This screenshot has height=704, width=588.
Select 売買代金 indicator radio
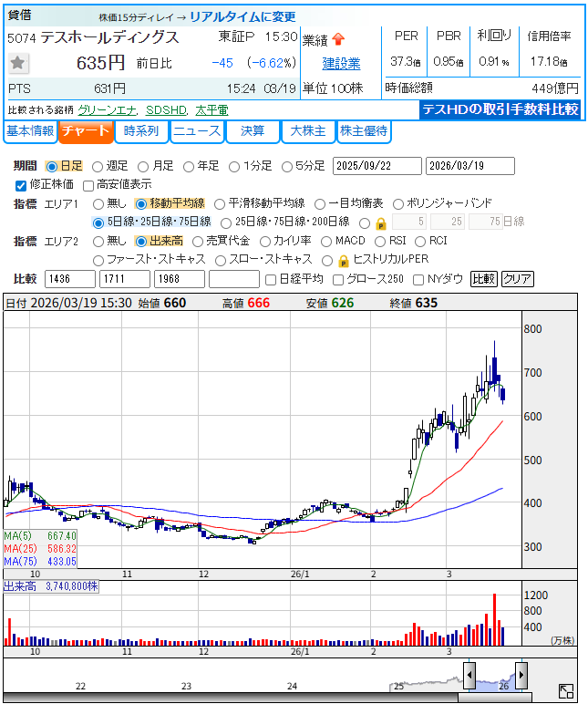(x=198, y=242)
